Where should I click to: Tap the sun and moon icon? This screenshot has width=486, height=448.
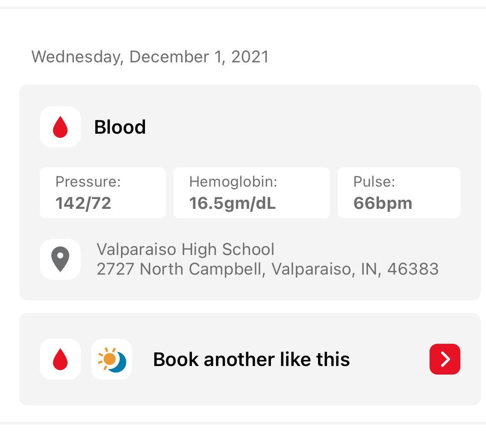click(112, 359)
